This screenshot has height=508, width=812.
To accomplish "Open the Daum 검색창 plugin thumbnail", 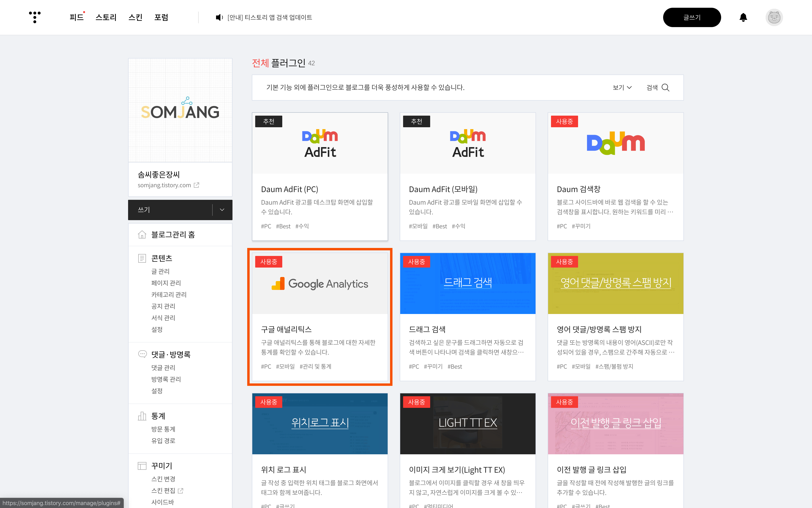I will tap(615, 143).
